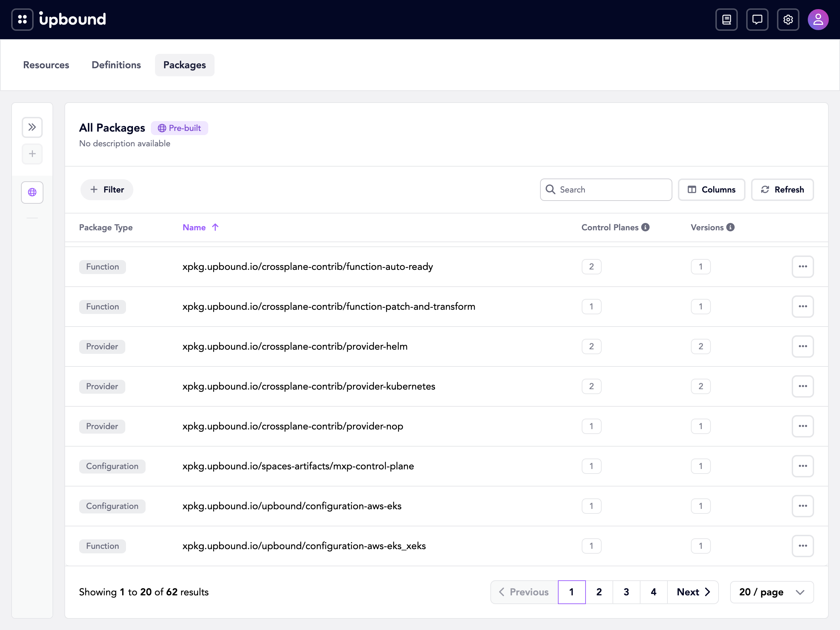The width and height of the screenshot is (840, 630).
Task: Click the Upbound logo
Action: (x=72, y=19)
